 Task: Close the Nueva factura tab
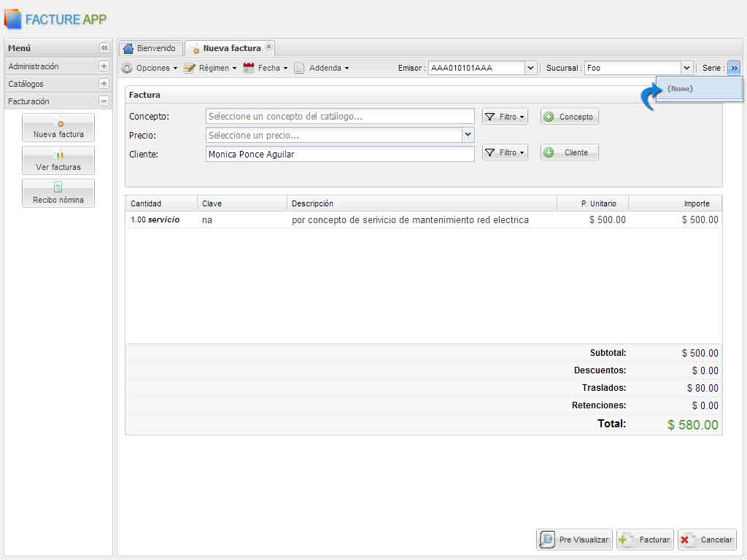coord(268,47)
